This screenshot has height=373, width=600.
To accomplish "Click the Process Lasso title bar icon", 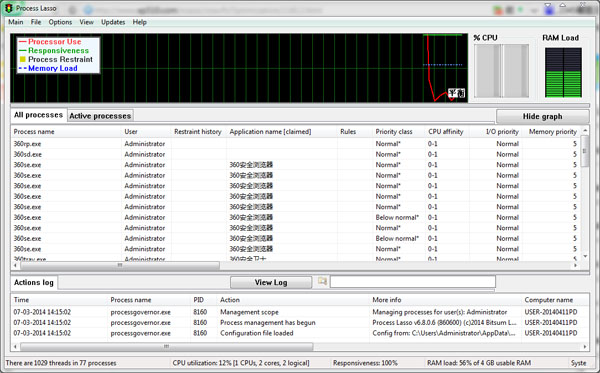I will coord(9,8).
